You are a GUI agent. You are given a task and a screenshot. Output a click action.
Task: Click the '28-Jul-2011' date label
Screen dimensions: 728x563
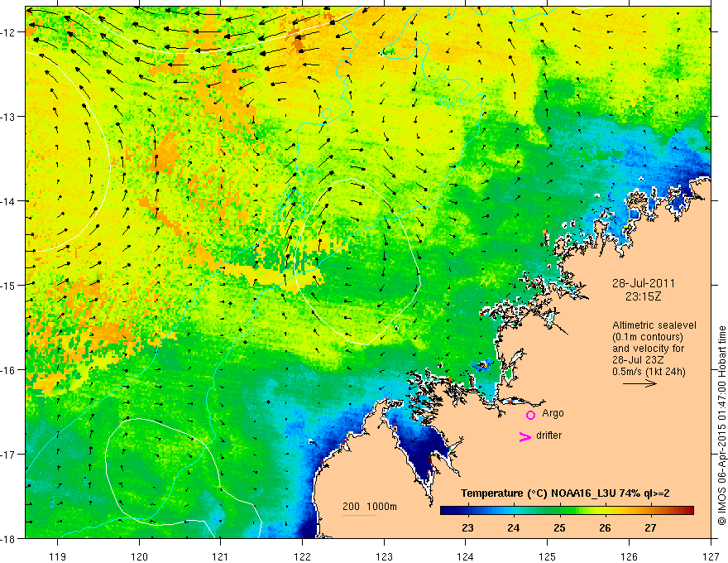[643, 283]
